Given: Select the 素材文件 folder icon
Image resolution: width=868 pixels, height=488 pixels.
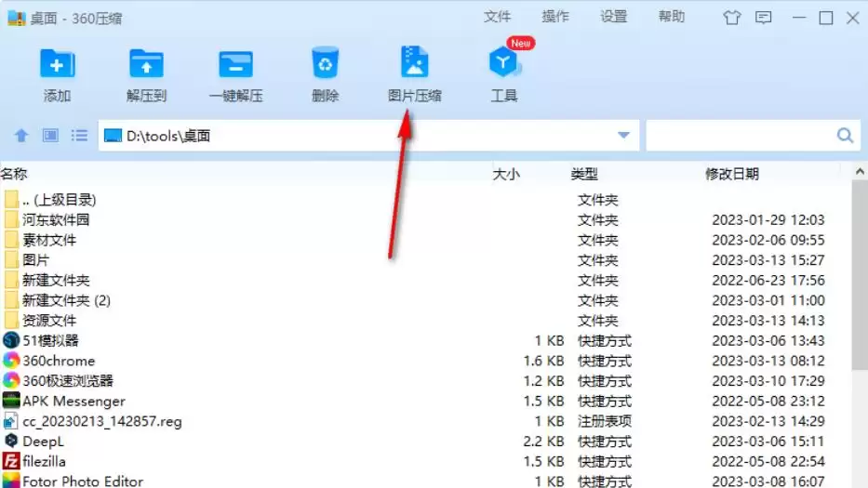Looking at the screenshot, I should tap(11, 240).
